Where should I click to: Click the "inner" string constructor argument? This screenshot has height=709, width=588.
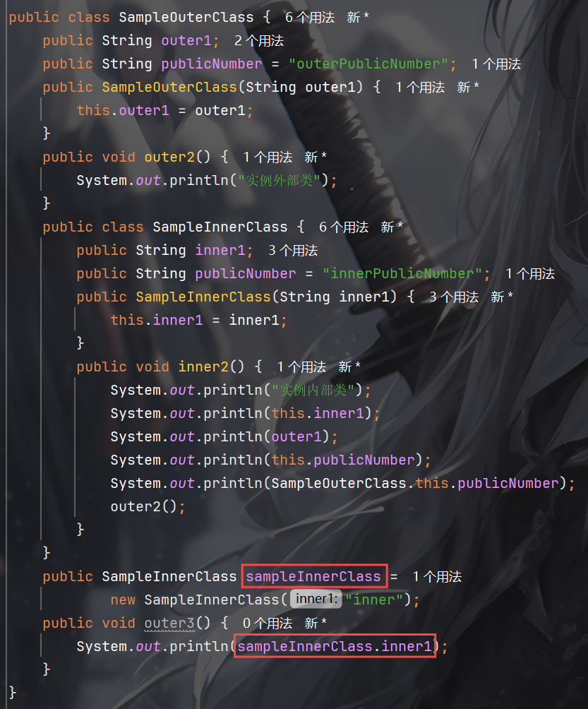click(x=374, y=600)
